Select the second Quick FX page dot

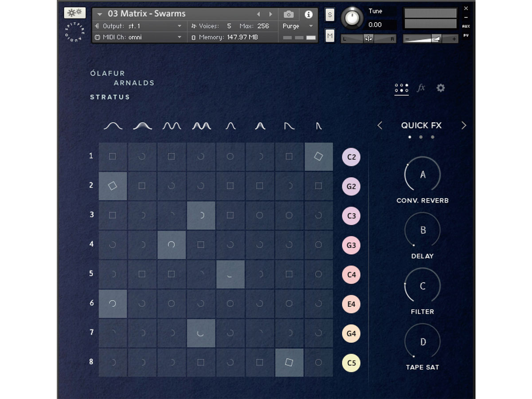point(421,137)
